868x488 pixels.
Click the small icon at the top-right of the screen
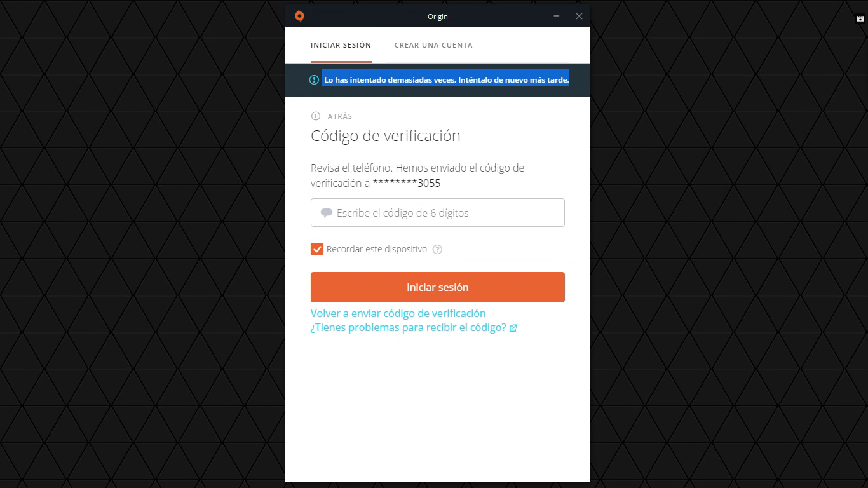click(x=860, y=19)
